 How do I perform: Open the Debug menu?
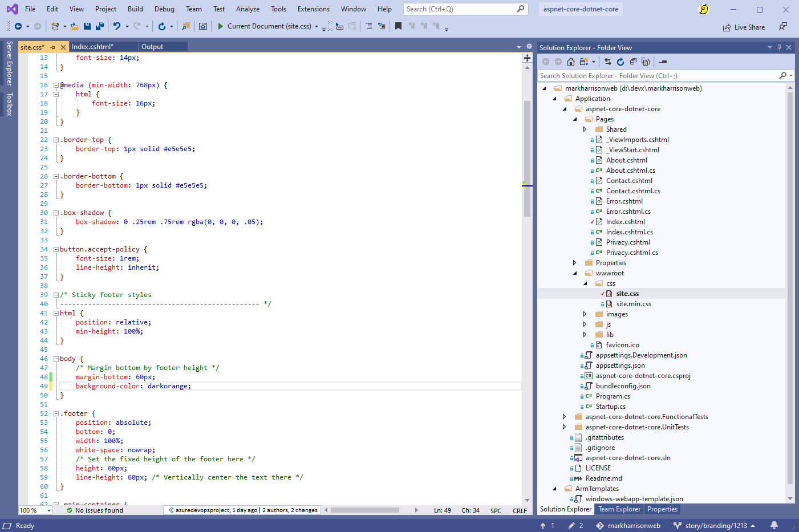(164, 9)
